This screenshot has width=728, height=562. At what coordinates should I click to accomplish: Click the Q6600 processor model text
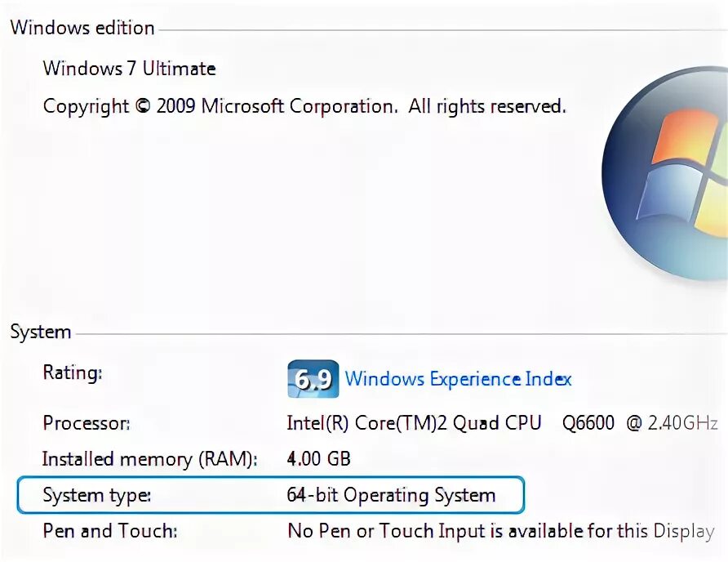pos(588,423)
